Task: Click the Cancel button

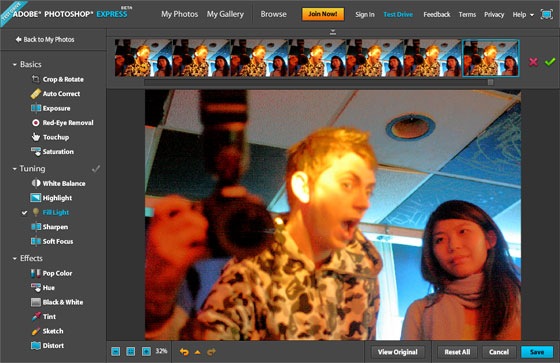Action: pyautogui.click(x=499, y=352)
